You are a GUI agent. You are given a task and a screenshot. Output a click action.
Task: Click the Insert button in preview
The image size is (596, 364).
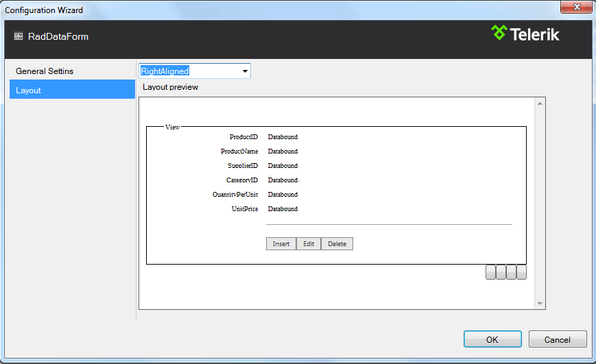pos(281,244)
